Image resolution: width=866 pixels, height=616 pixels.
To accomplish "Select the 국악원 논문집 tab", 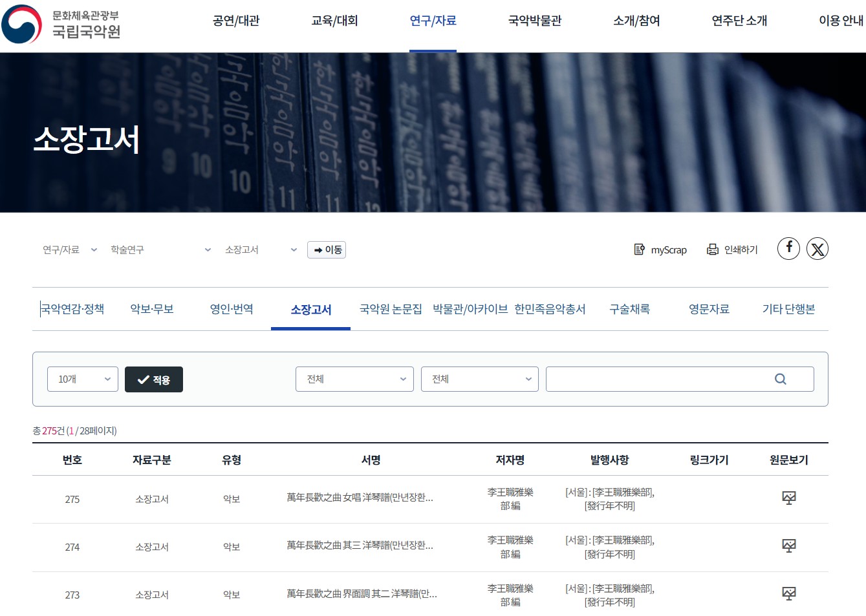I will (x=391, y=310).
